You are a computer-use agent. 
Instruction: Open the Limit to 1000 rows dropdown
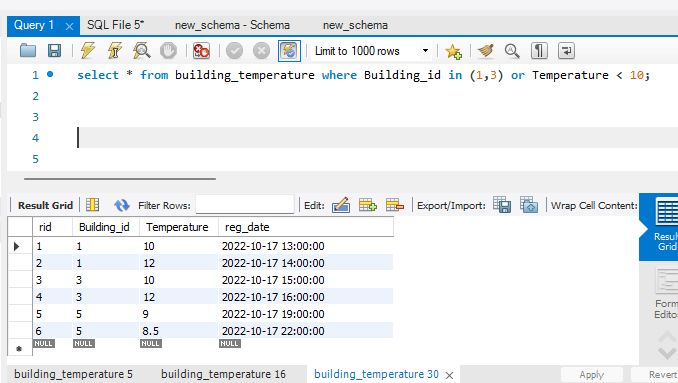coord(371,51)
